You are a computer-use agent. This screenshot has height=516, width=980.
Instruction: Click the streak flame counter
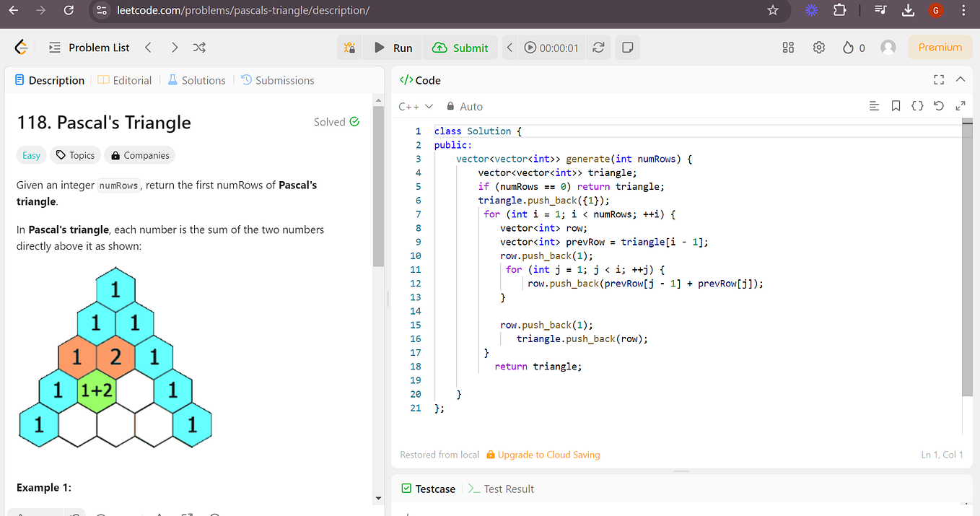coord(854,48)
